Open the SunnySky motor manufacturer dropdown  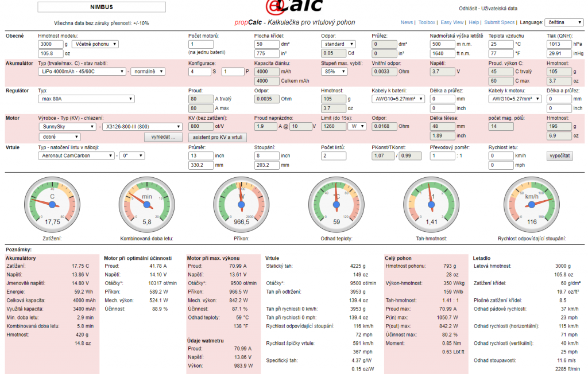click(67, 127)
